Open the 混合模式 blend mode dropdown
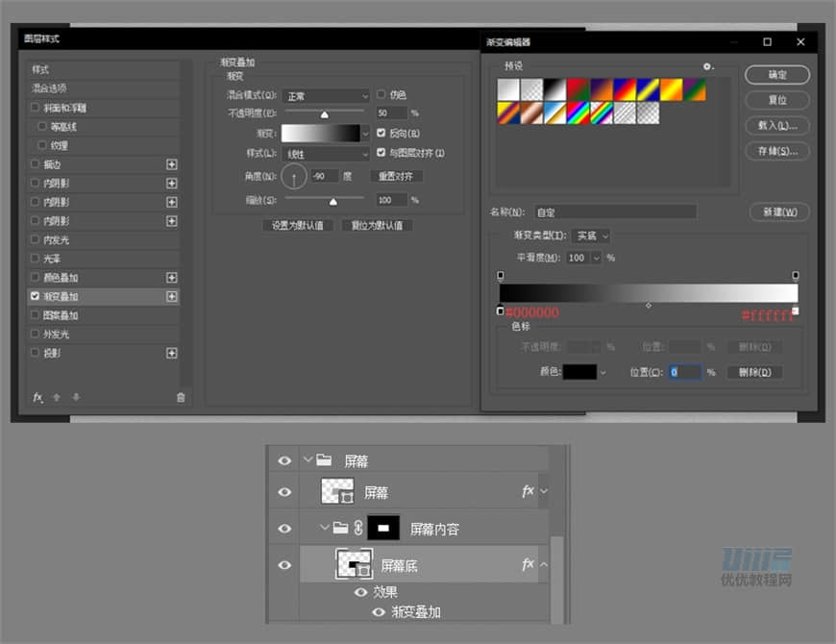This screenshot has width=836, height=644. (x=327, y=96)
